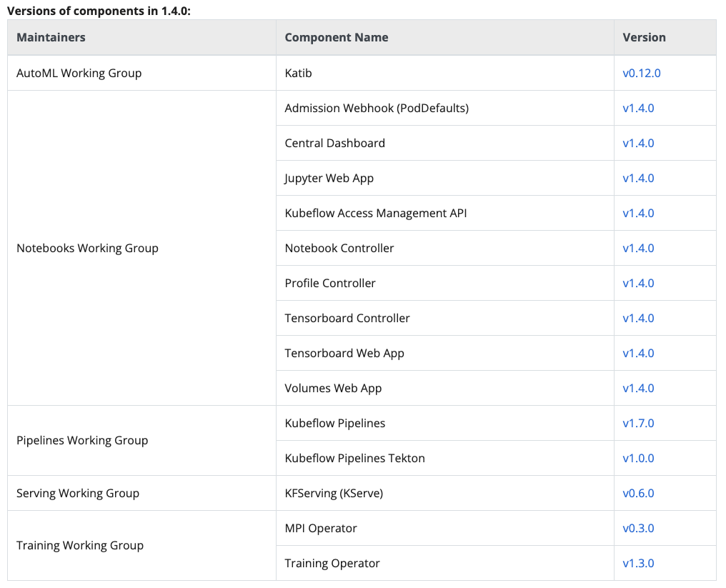Screen dimensions: 726x588
Task: Open KFServing (KServe) v0.6.0 link
Action: tap(638, 494)
